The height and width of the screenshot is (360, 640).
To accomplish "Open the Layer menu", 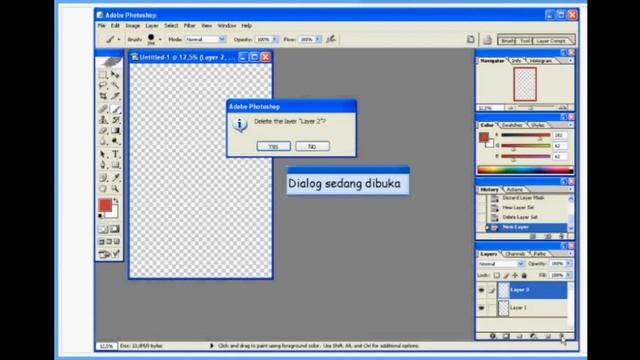I will 151,25.
